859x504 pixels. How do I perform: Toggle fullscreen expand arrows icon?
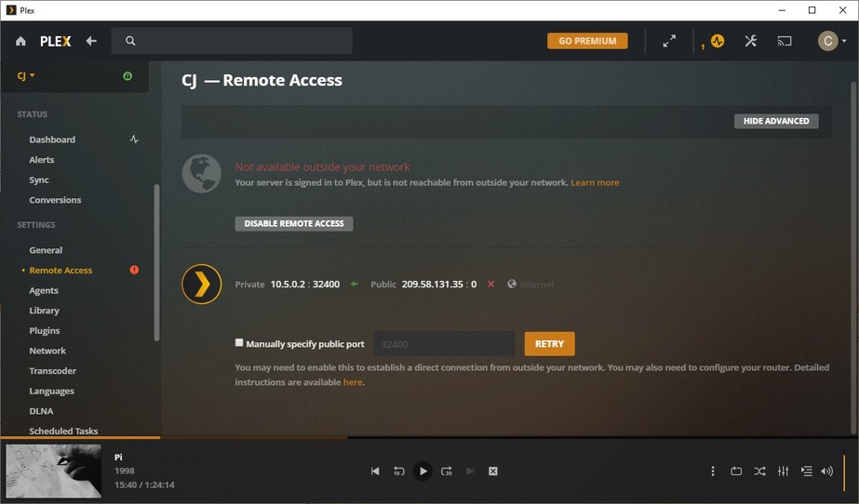669,41
